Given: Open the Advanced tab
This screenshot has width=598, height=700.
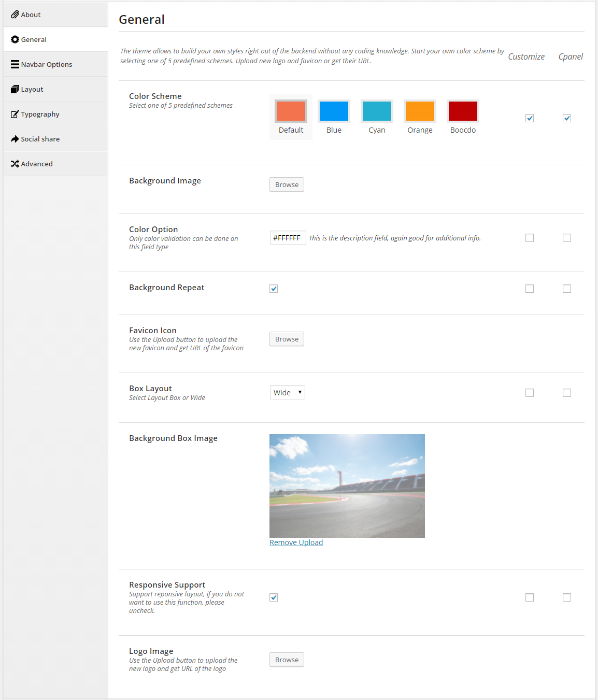Looking at the screenshot, I should [56, 164].
